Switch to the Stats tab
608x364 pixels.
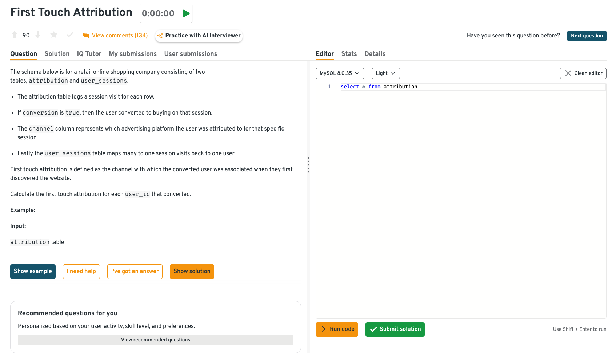[349, 54]
